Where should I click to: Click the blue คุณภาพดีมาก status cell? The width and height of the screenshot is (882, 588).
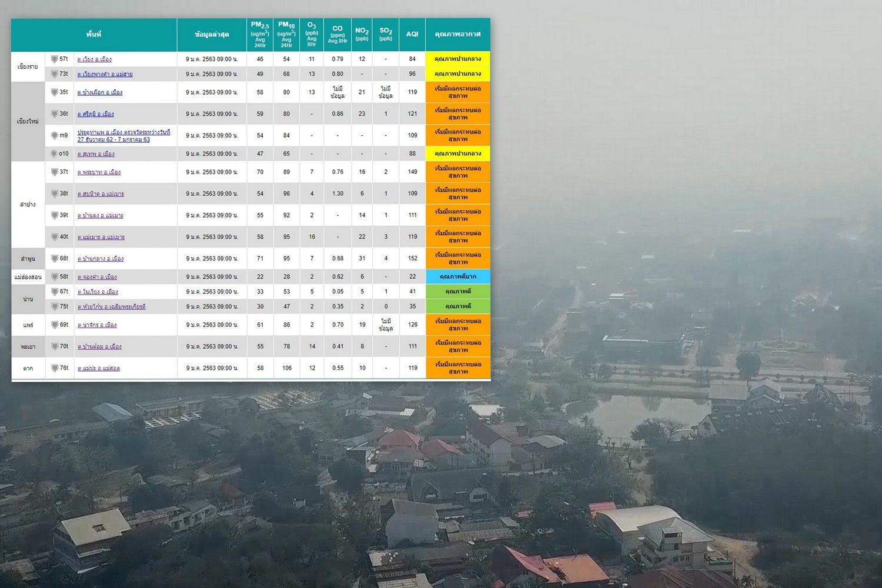pos(457,277)
